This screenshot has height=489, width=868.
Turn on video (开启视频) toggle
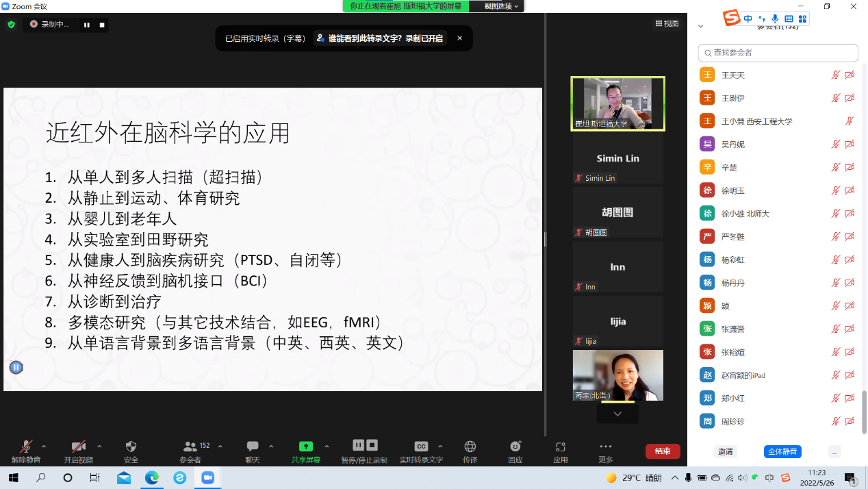tap(78, 447)
